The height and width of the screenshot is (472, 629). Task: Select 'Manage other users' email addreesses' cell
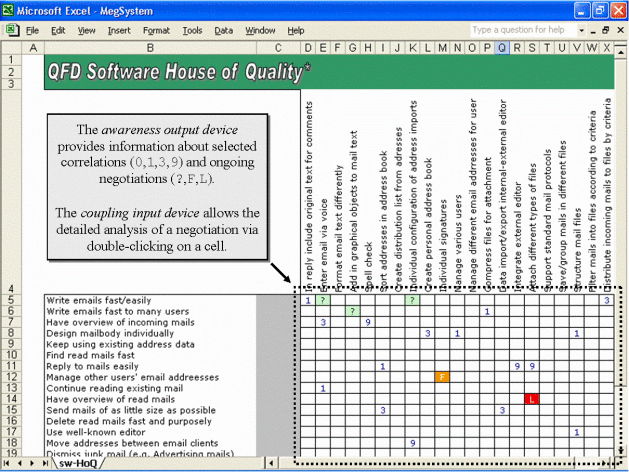[x=150, y=377]
